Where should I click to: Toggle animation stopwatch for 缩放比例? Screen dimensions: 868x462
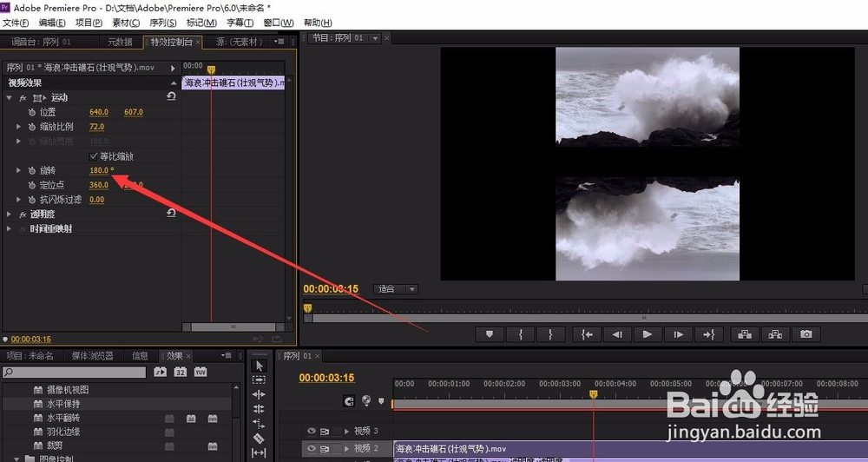(x=32, y=126)
